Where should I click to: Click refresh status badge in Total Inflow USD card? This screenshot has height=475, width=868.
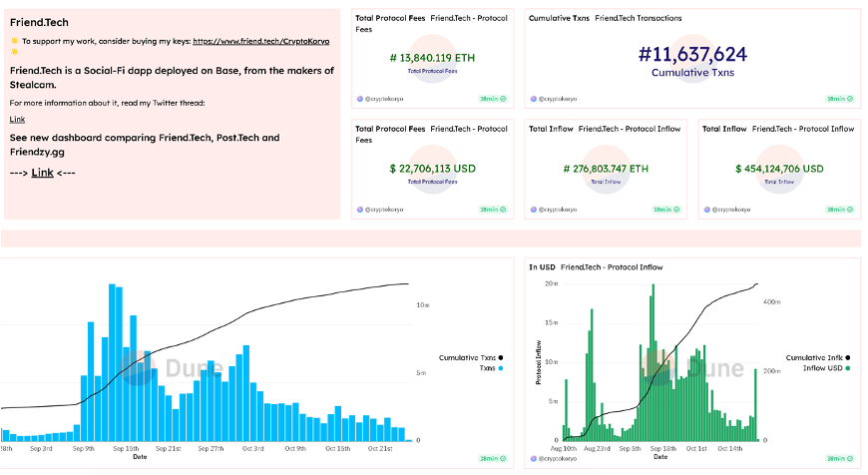(x=840, y=210)
